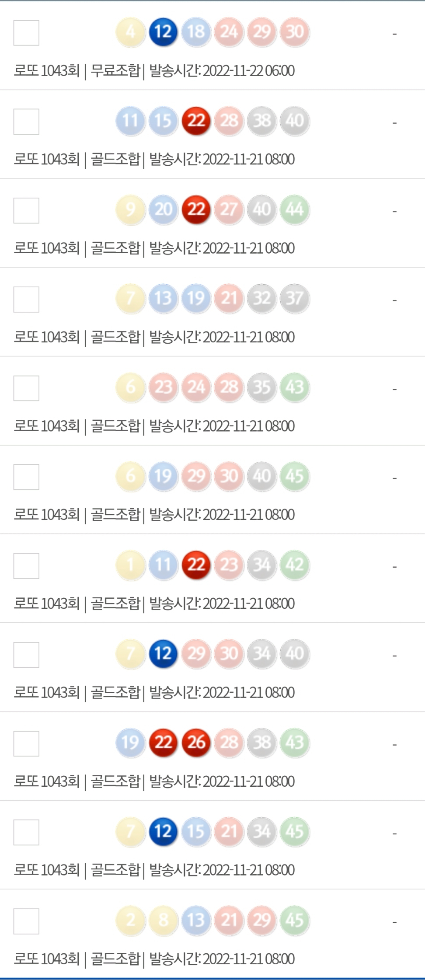
Task: Tick checkbox for row 19, 22, 26, 28
Action: tap(26, 743)
